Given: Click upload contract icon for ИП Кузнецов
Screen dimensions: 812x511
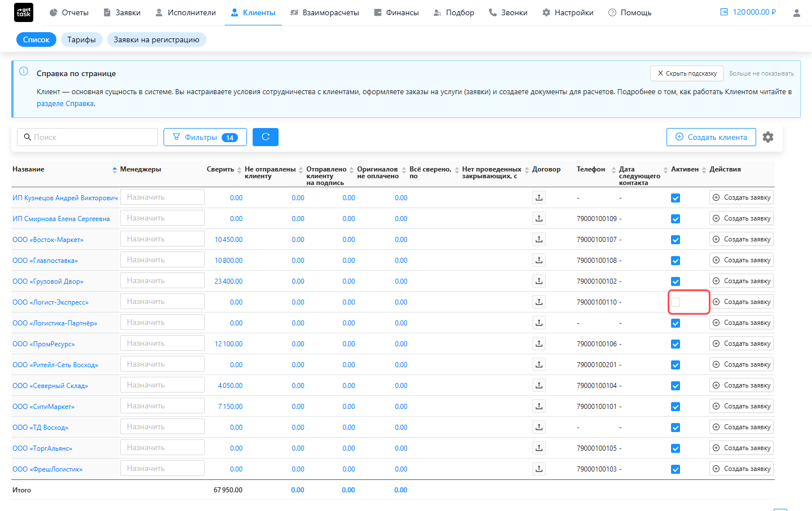Looking at the screenshot, I should tap(539, 197).
